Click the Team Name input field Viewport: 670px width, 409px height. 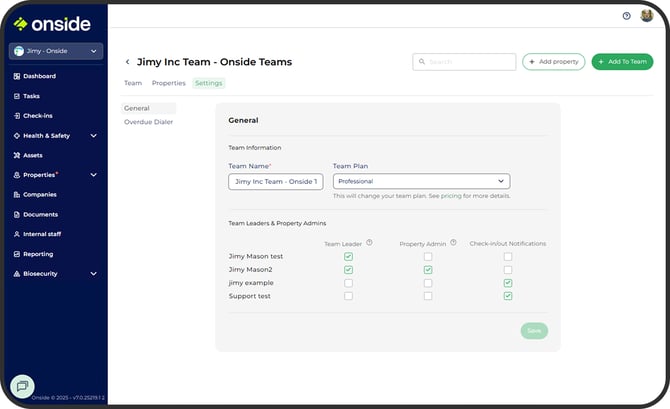(x=276, y=181)
